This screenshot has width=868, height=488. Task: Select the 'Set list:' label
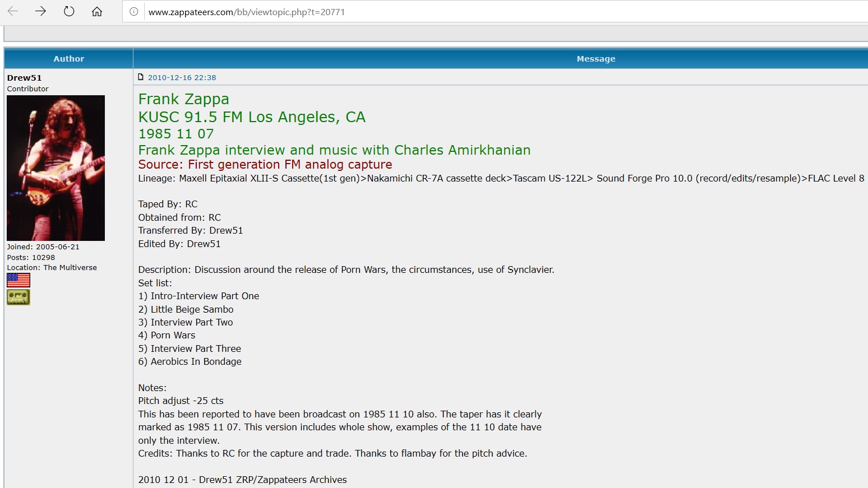(155, 283)
